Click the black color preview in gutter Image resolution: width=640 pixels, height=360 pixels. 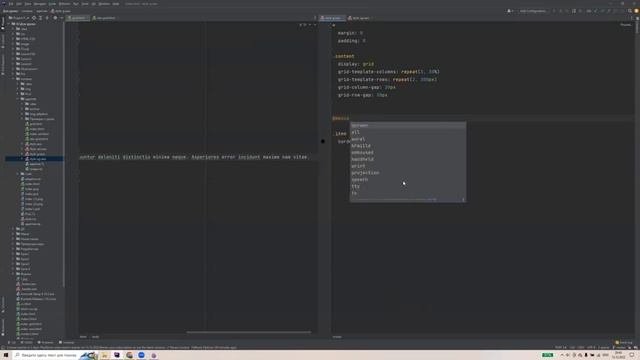323,141
